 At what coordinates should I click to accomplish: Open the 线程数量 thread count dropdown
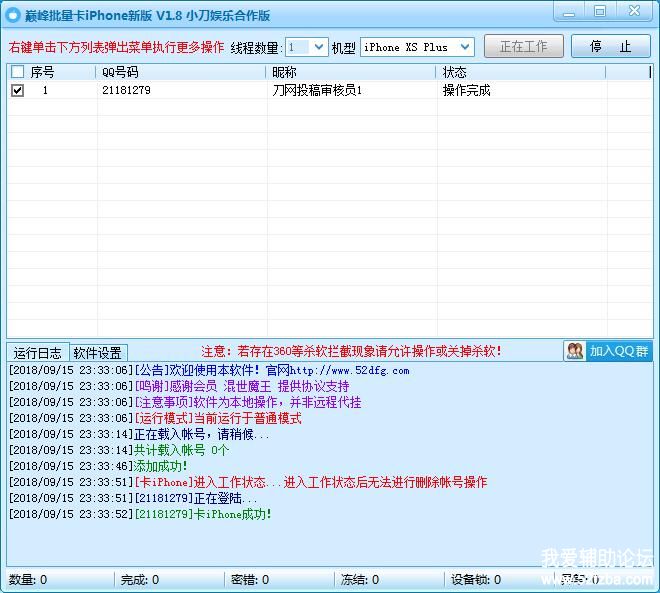(x=318, y=47)
